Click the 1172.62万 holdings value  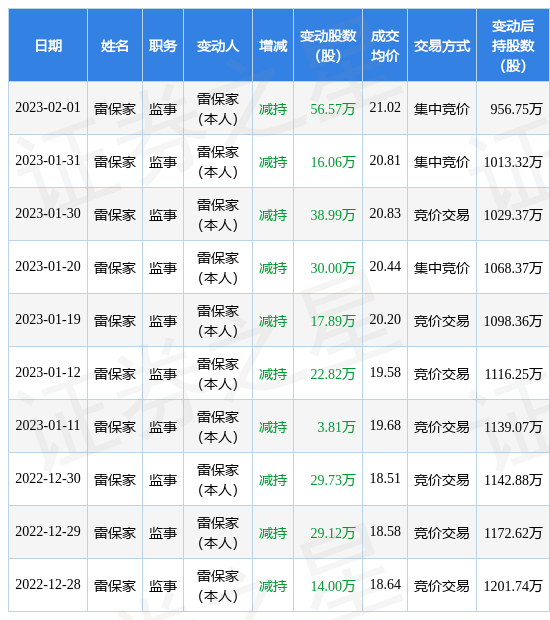coord(513,533)
